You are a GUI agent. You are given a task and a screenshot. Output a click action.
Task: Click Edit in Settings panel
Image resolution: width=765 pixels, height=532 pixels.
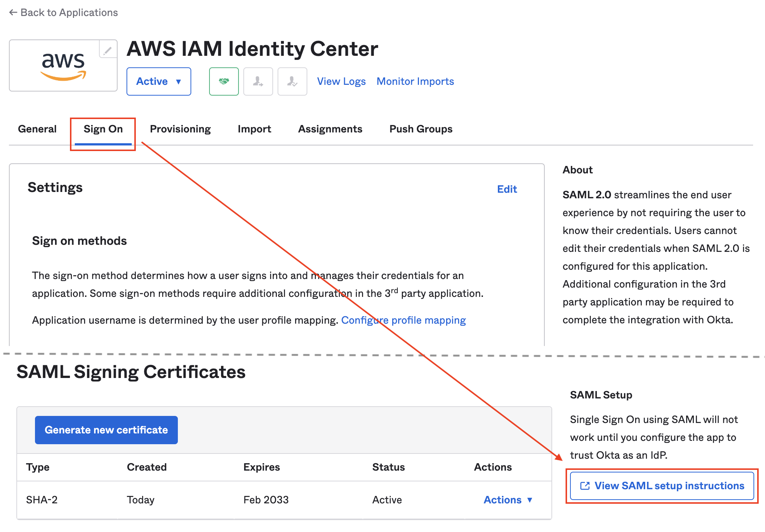point(507,189)
